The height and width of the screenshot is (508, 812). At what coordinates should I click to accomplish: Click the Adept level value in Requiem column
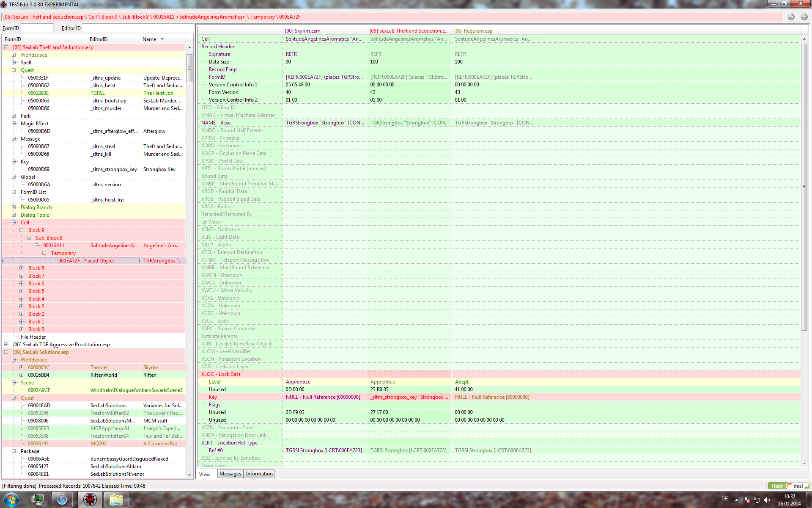point(462,382)
